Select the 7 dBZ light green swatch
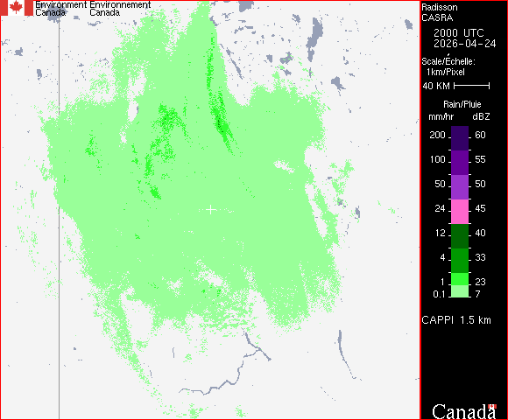 [x=460, y=291]
